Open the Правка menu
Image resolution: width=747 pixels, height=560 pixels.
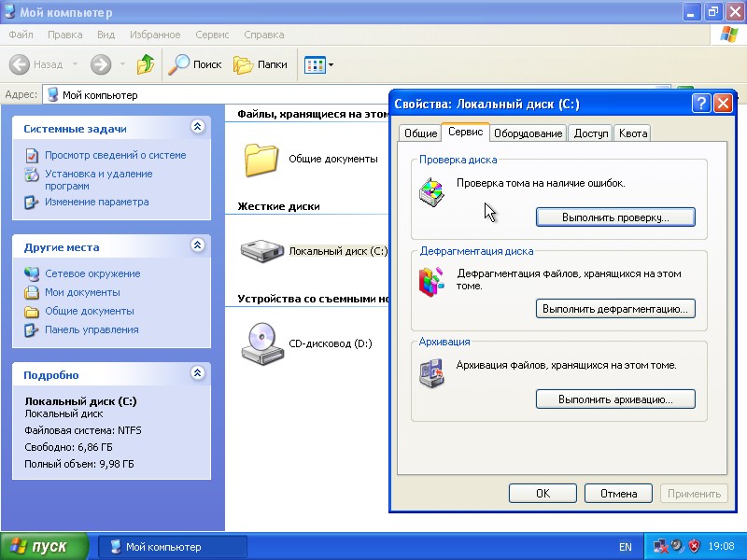[64, 35]
